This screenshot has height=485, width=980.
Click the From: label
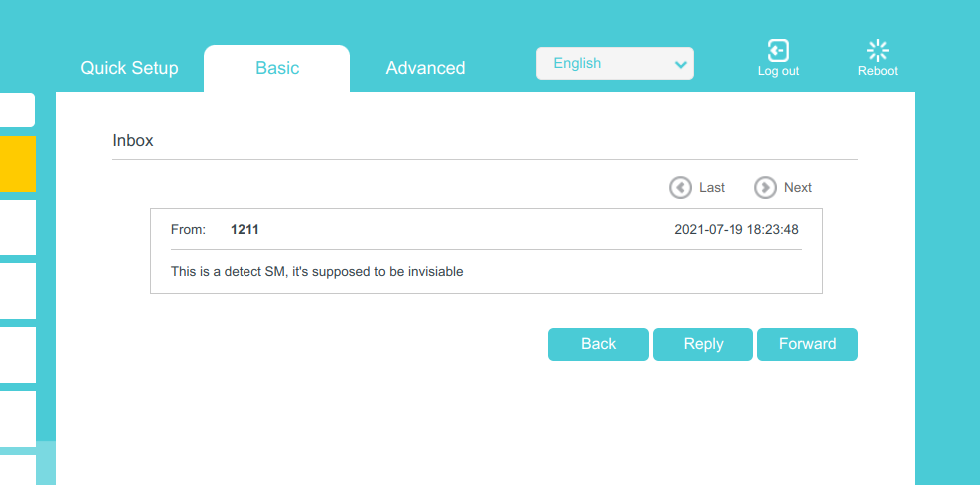[189, 230]
